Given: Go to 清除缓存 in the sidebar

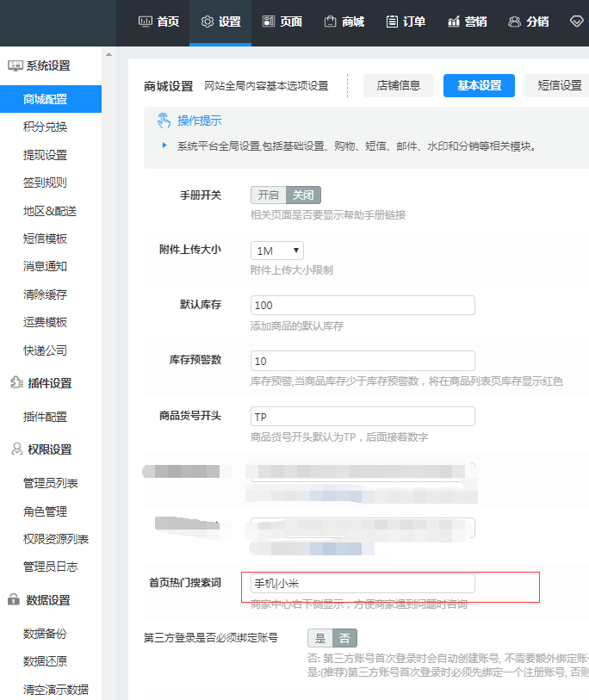Looking at the screenshot, I should pyautogui.click(x=45, y=294).
